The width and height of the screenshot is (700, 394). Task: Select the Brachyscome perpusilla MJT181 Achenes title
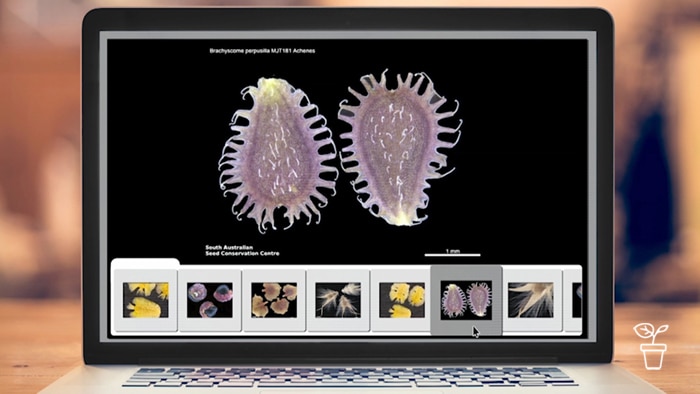coord(262,51)
